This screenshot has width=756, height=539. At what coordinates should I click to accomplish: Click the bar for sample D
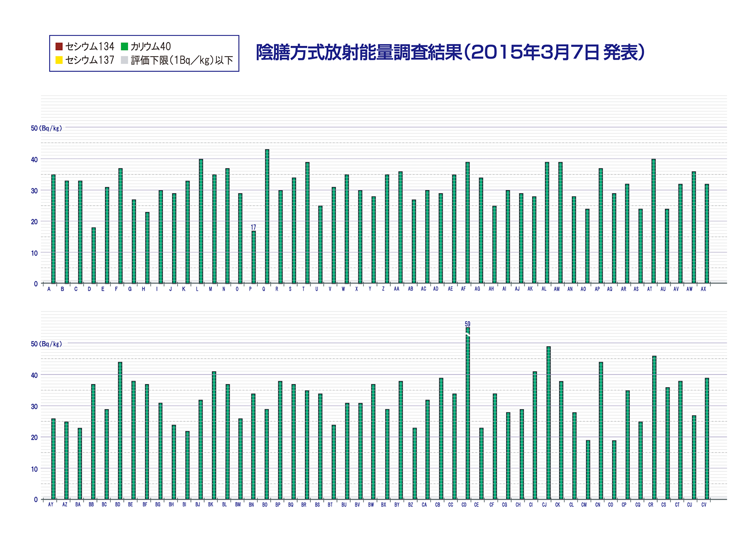click(x=94, y=256)
